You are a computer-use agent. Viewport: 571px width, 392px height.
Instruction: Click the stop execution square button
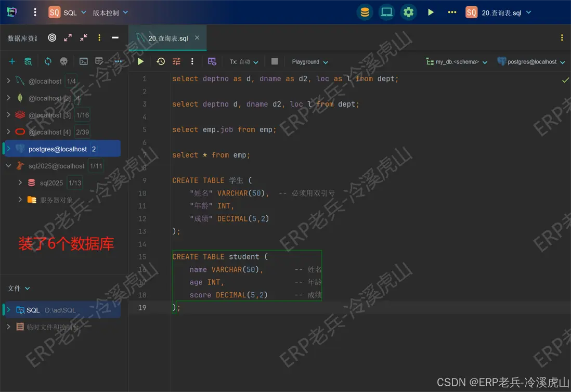pos(275,61)
